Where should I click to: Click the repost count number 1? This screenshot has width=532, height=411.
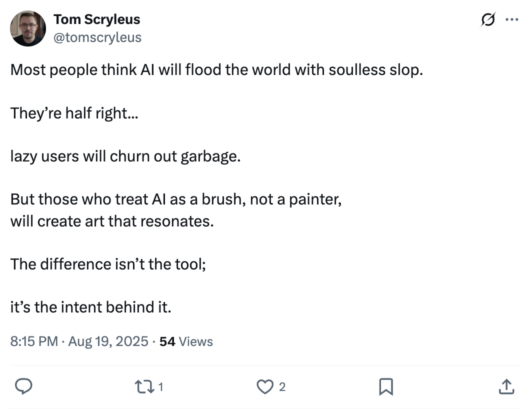pyautogui.click(x=161, y=386)
